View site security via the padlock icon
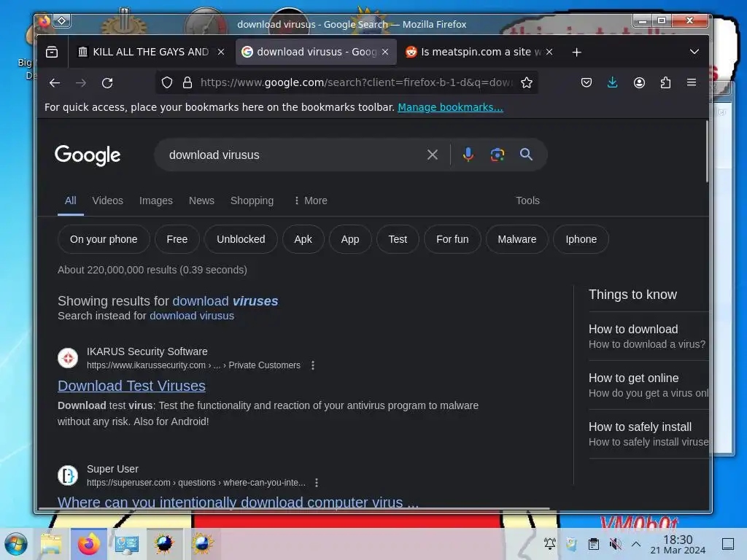Screen dimensions: 747x560 pos(187,83)
